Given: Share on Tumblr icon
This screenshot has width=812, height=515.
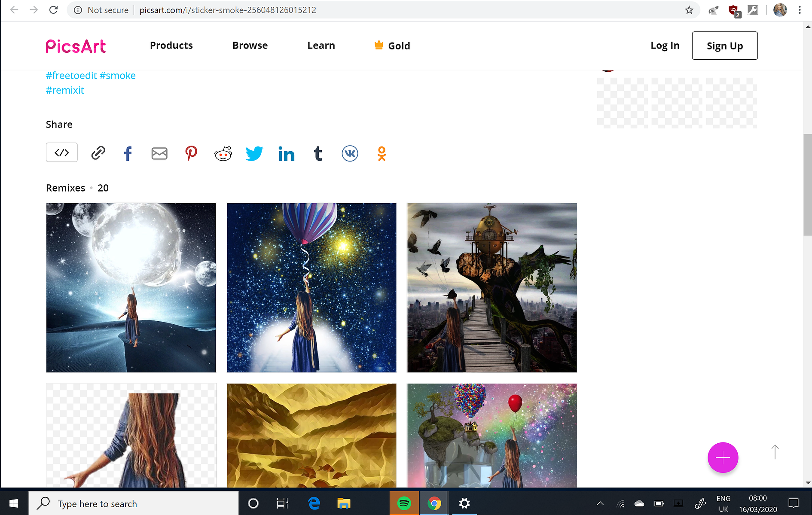Looking at the screenshot, I should (x=318, y=153).
